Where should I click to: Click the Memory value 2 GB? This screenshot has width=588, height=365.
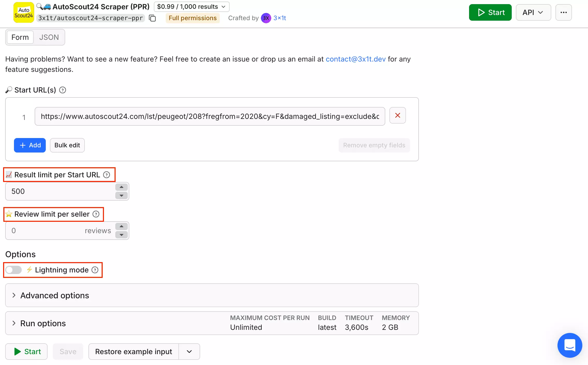[x=390, y=327]
